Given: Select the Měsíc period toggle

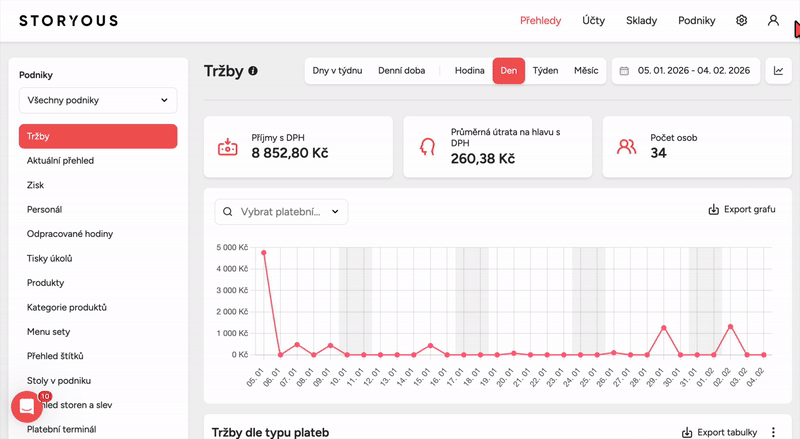Looking at the screenshot, I should (x=586, y=71).
